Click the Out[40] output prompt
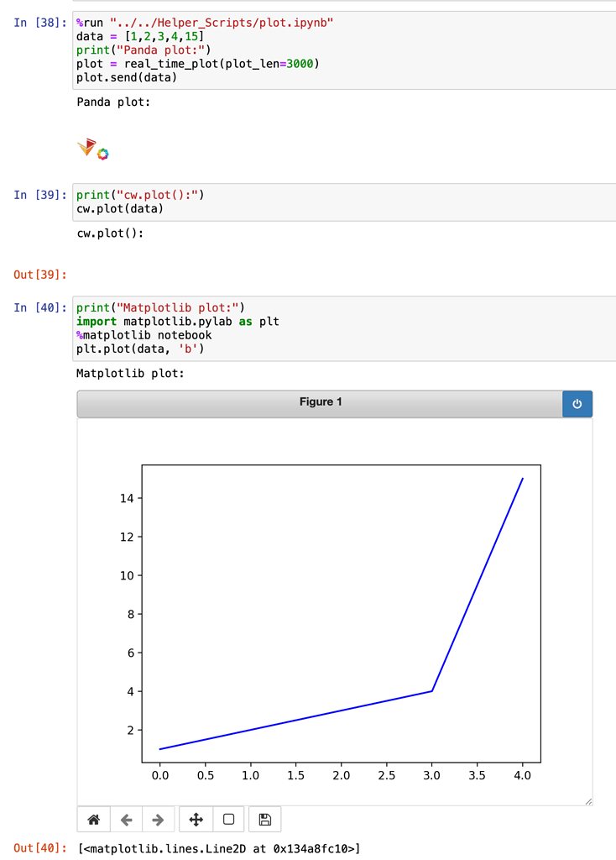This screenshot has height=860, width=616. tap(39, 848)
